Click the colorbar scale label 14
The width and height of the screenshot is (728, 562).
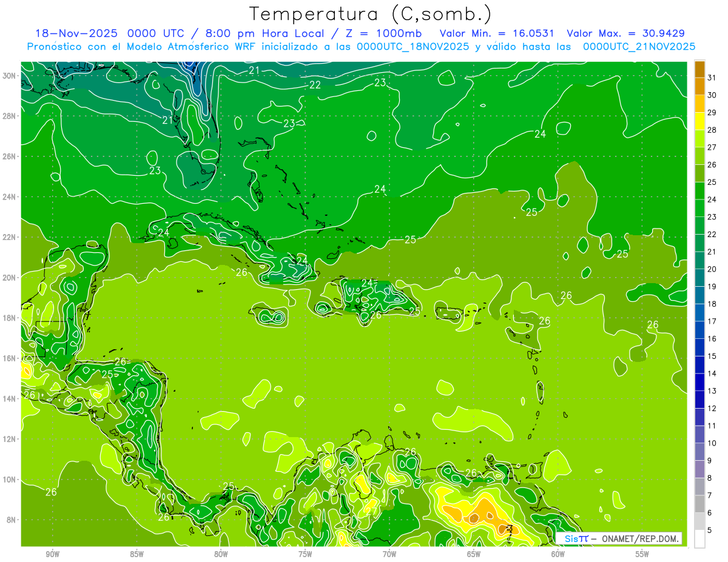coord(712,373)
